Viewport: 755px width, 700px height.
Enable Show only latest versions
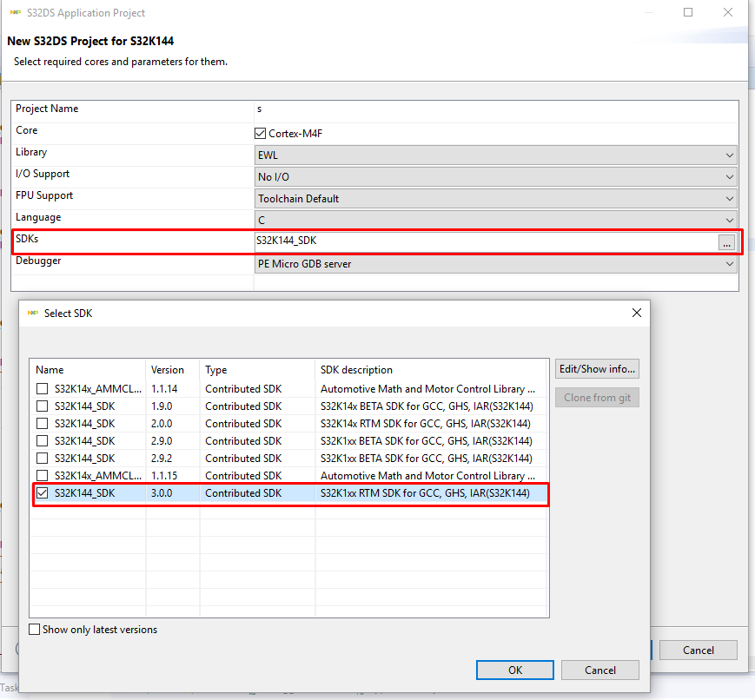pyautogui.click(x=34, y=630)
